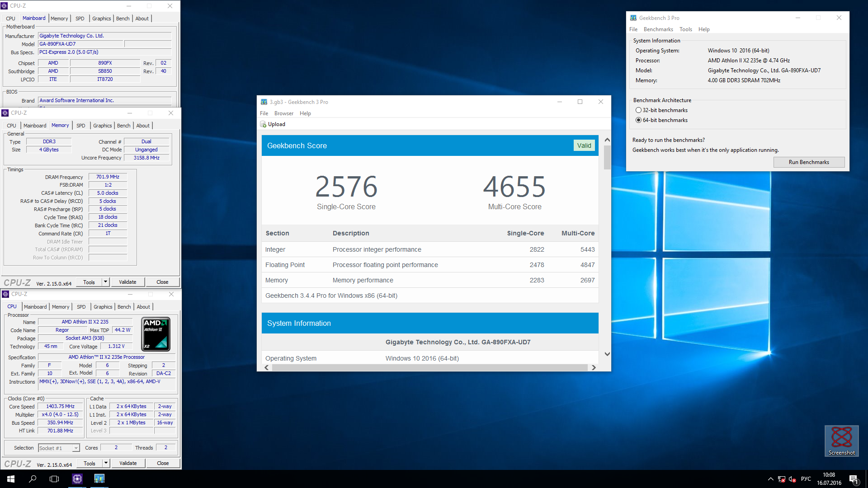The image size is (868, 488).
Task: Open taskbar Search magnifier
Action: pyautogui.click(x=33, y=479)
